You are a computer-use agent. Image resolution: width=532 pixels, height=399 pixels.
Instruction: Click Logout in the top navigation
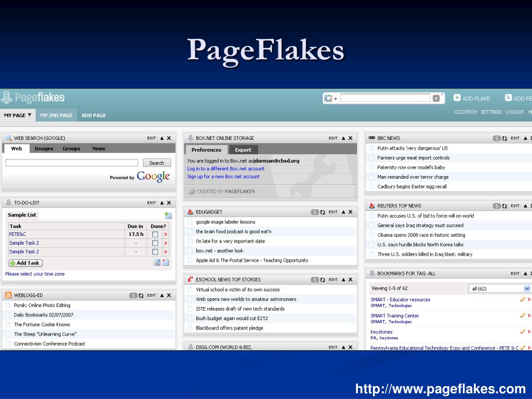[x=515, y=112]
